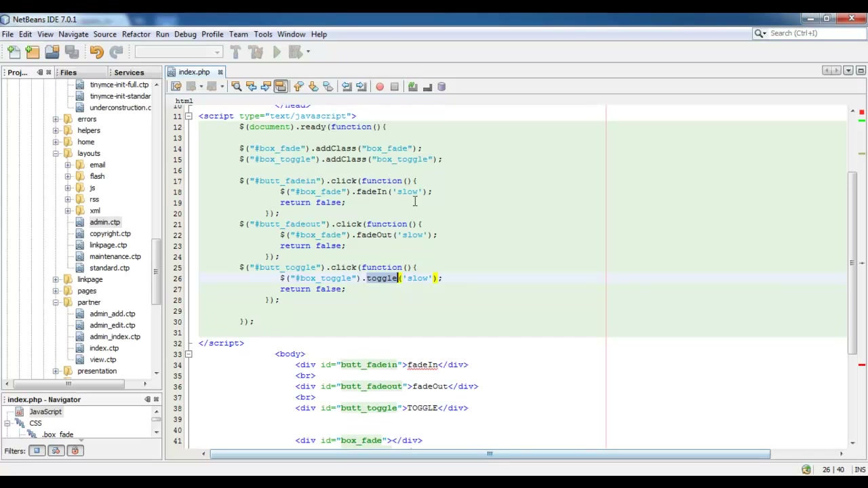868x488 pixels.
Task: Open the Navigate menu
Action: 73,35
